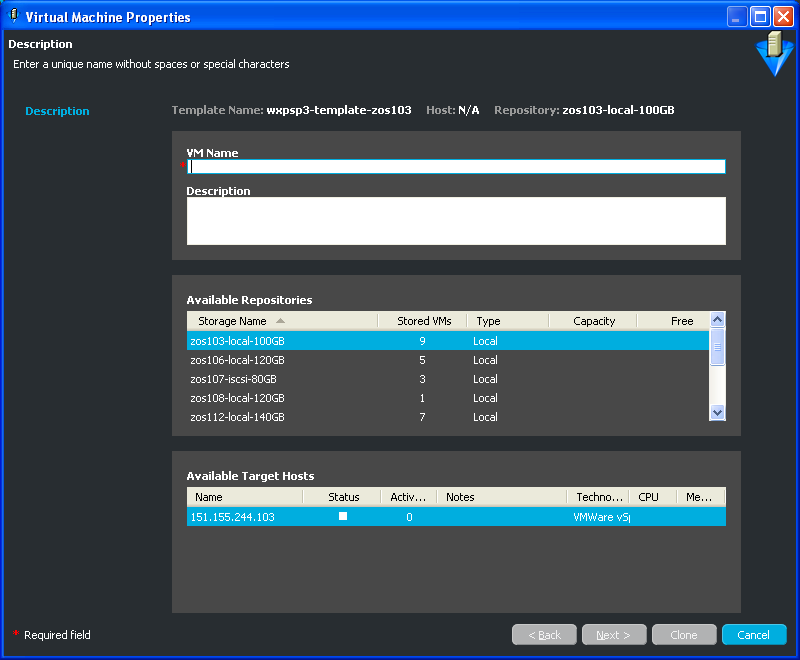Click the repositories scrollbar thumb
The width and height of the screenshot is (800, 660).
[x=717, y=347]
